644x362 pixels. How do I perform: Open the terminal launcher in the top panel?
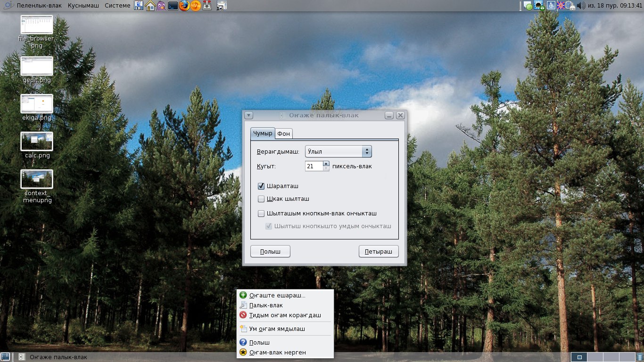click(x=173, y=6)
